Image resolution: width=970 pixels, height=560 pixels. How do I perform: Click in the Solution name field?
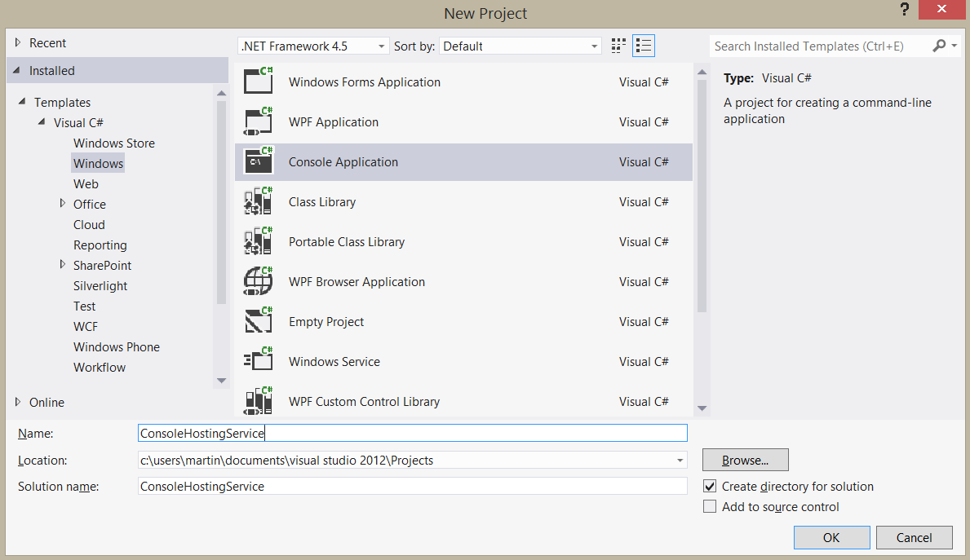[413, 487]
